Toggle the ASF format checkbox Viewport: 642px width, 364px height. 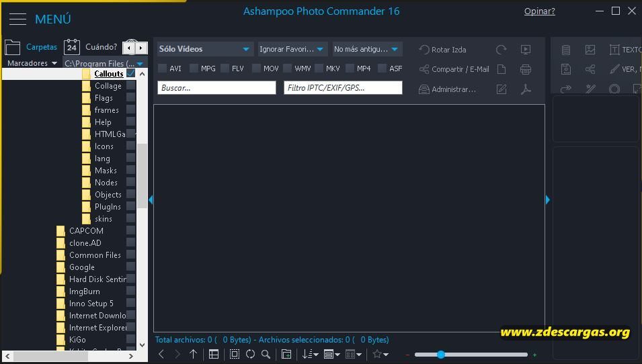click(382, 69)
